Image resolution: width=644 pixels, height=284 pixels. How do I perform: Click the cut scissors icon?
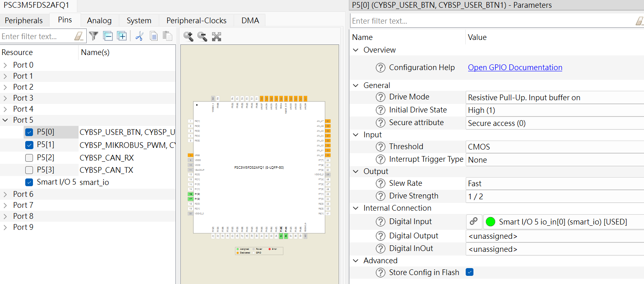pyautogui.click(x=139, y=36)
